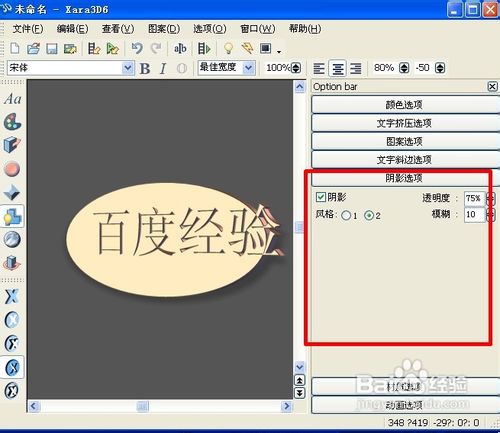
Task: Select the shadow tool with bulb in sidebar
Action: click(12, 216)
